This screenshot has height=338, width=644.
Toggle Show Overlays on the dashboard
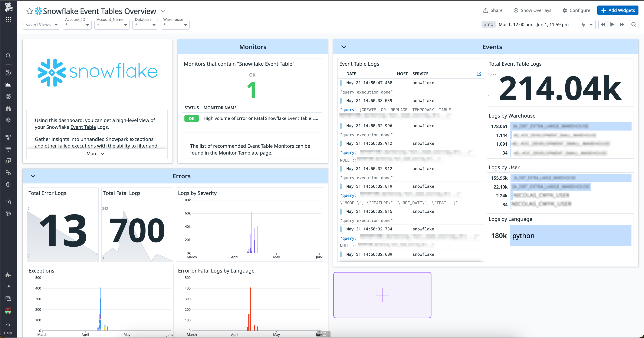532,10
